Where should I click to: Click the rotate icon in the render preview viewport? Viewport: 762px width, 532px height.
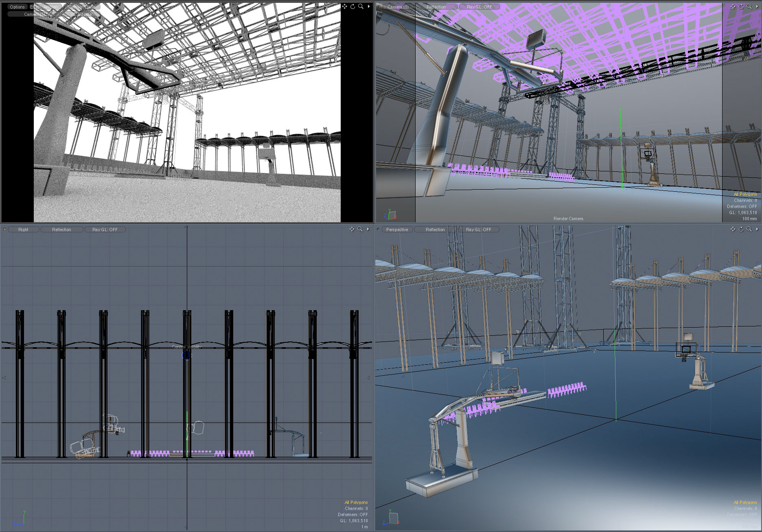pos(353,7)
